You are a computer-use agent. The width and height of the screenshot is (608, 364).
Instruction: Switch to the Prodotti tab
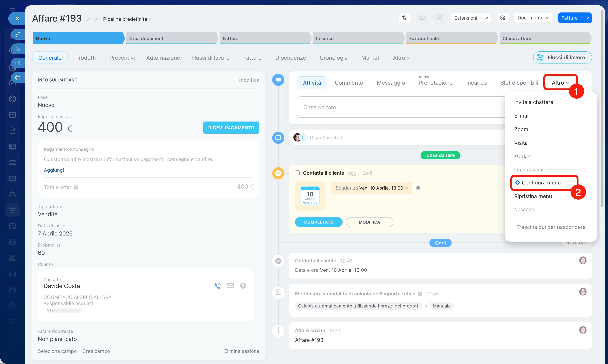coord(86,58)
